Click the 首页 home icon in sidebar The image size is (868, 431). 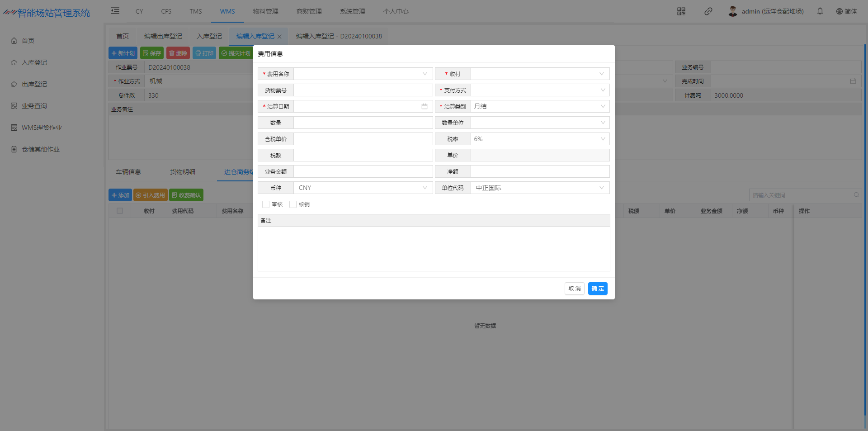click(x=14, y=41)
